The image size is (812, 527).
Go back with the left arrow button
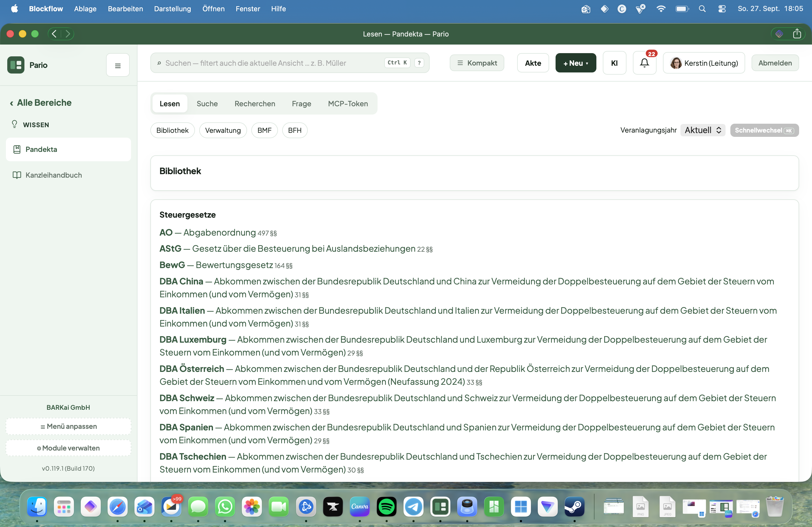[54, 34]
